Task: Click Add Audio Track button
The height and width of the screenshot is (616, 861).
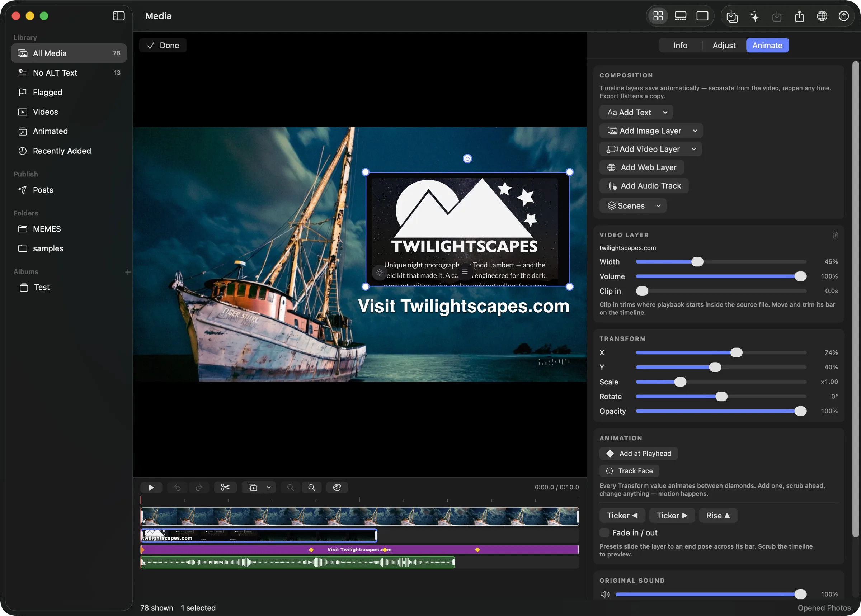Action: (x=644, y=186)
